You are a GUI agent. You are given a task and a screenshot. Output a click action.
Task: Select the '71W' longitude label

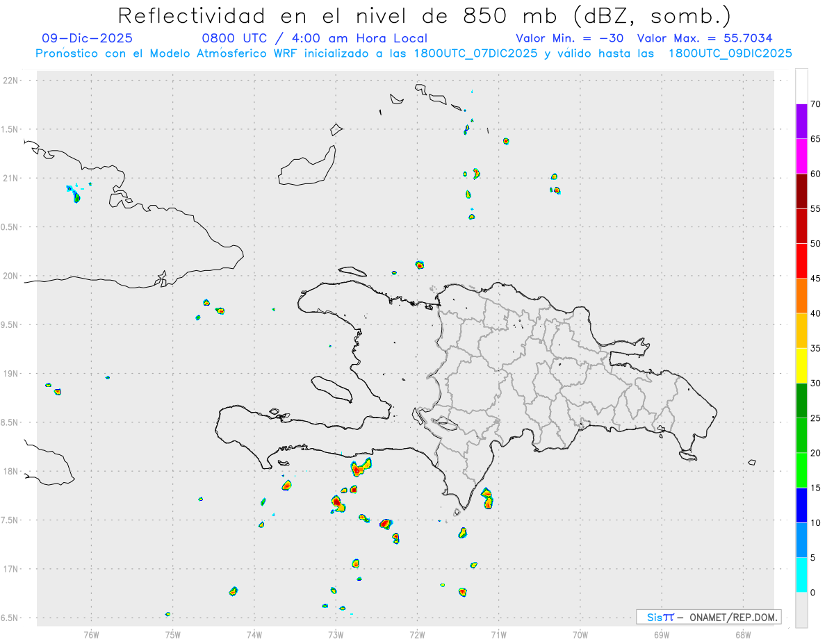point(498,634)
